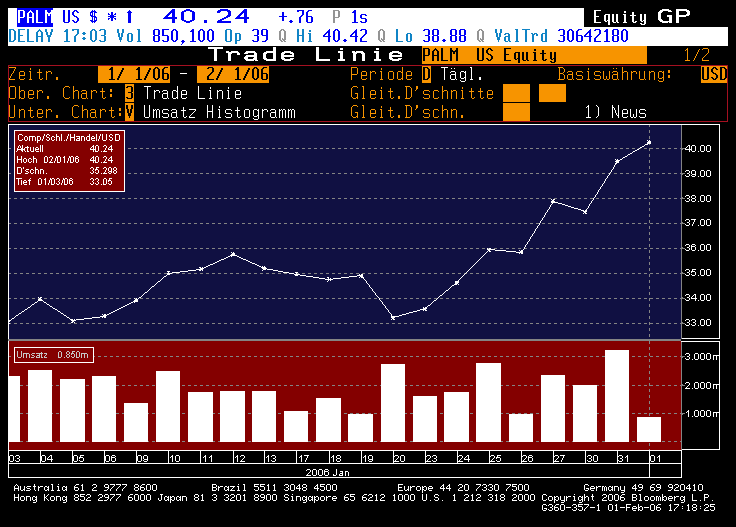Click the first Gleit.D'schnitte orange field
Screen dimensions: 736x527
point(516,93)
